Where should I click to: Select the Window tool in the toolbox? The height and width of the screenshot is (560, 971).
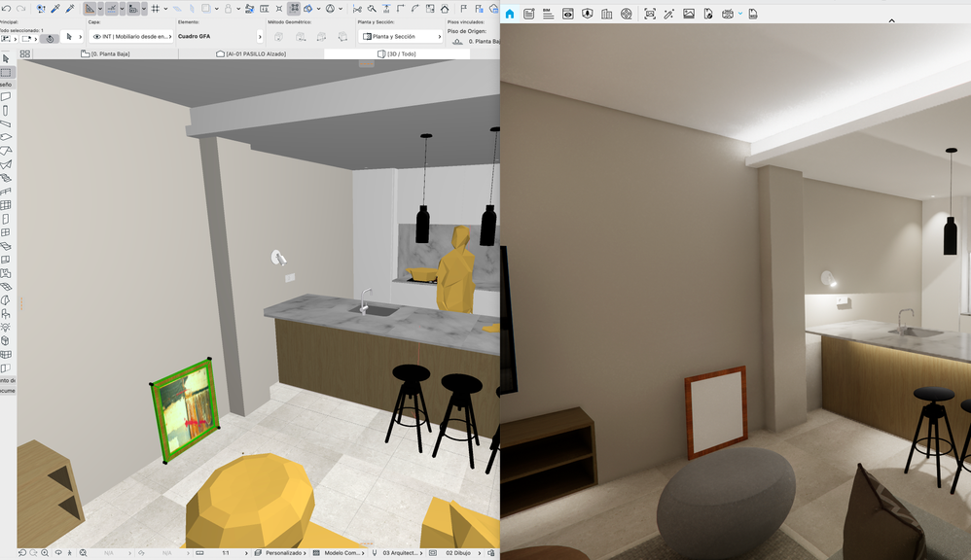click(6, 232)
